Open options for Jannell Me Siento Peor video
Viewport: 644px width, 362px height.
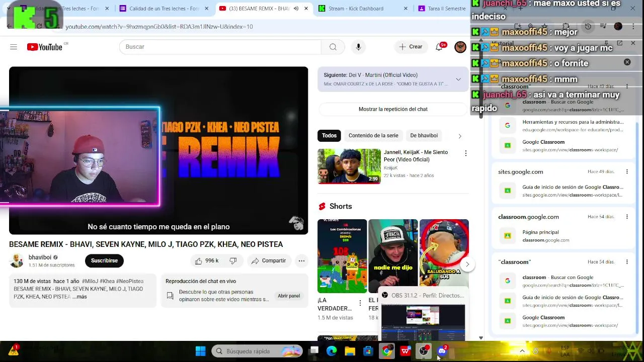point(465,153)
